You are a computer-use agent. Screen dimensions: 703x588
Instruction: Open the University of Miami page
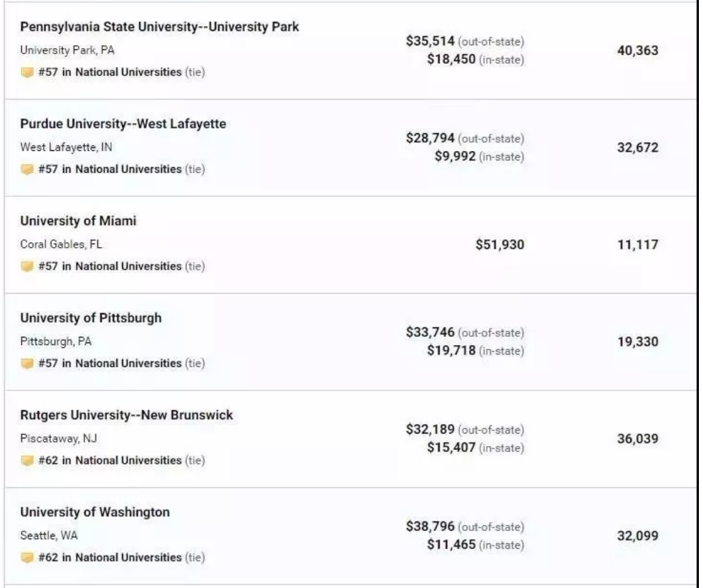78,221
